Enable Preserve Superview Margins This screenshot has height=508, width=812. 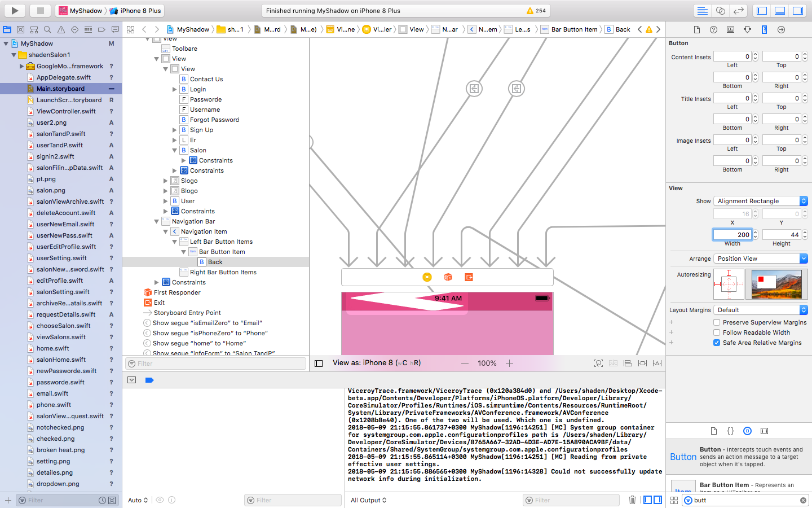click(717, 322)
